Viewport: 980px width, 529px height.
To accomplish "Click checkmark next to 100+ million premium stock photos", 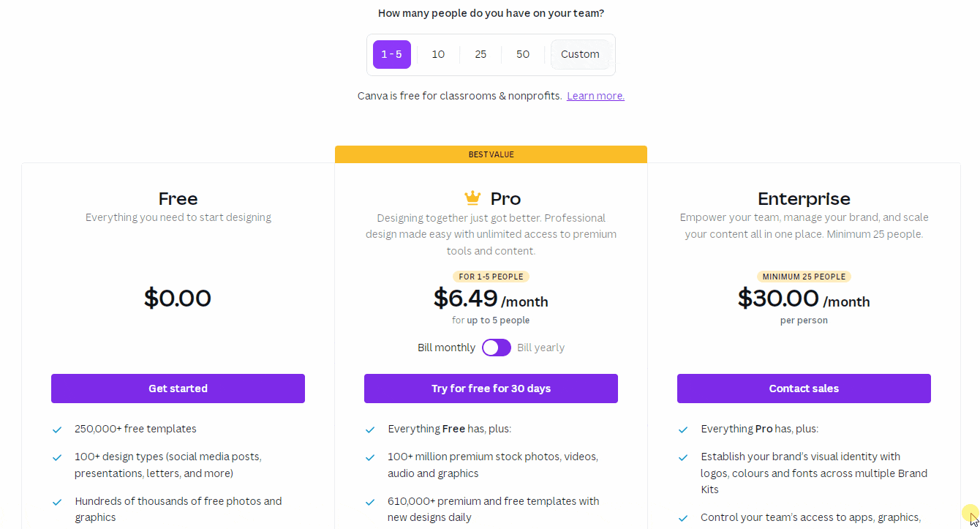I will tap(370, 457).
